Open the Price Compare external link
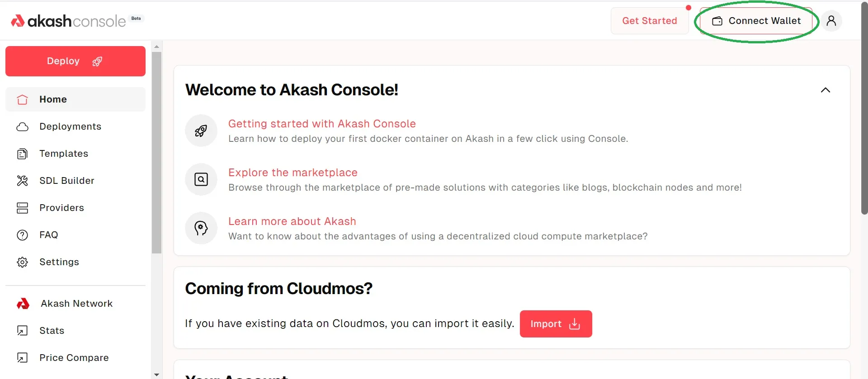This screenshot has width=868, height=379. 74,358
